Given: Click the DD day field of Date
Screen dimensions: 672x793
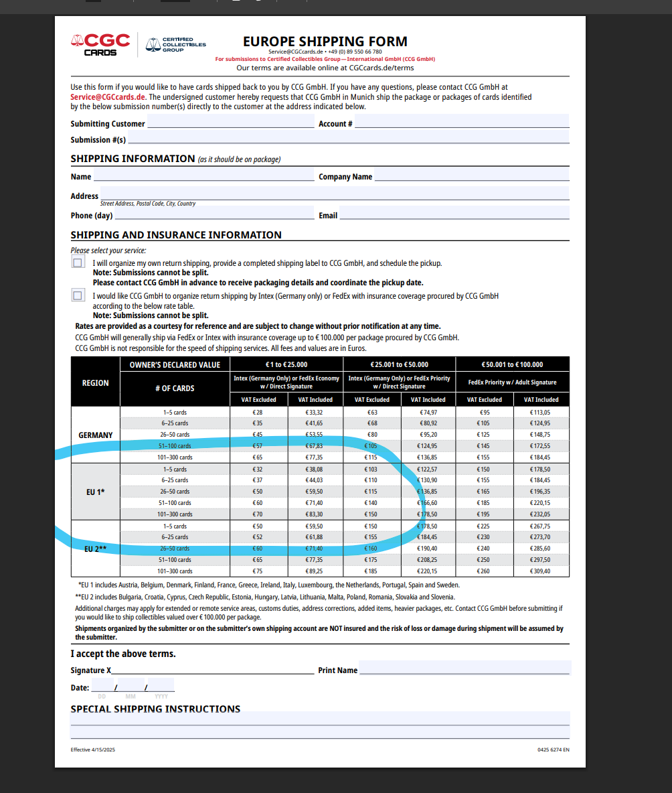Looking at the screenshot, I should [102, 685].
